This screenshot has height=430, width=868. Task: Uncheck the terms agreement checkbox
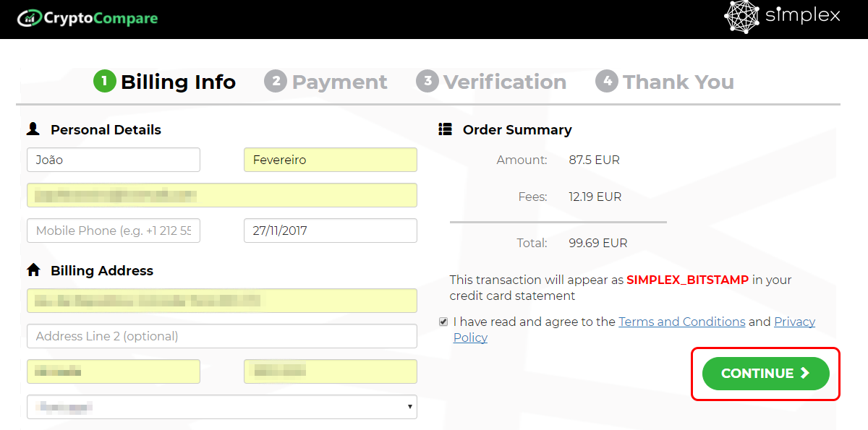(443, 322)
